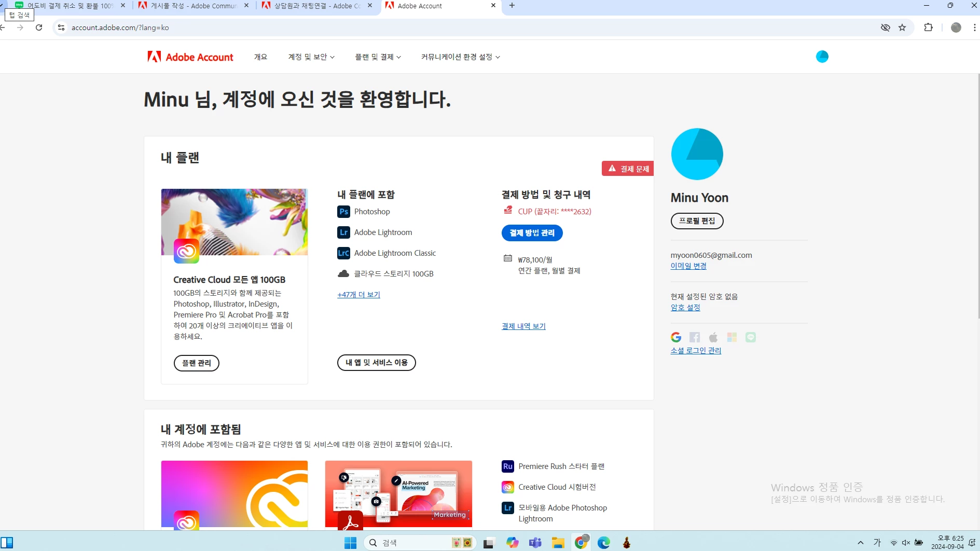Image resolution: width=980 pixels, height=551 pixels.
Task: Open the +47개 더 보기 link
Action: point(358,295)
